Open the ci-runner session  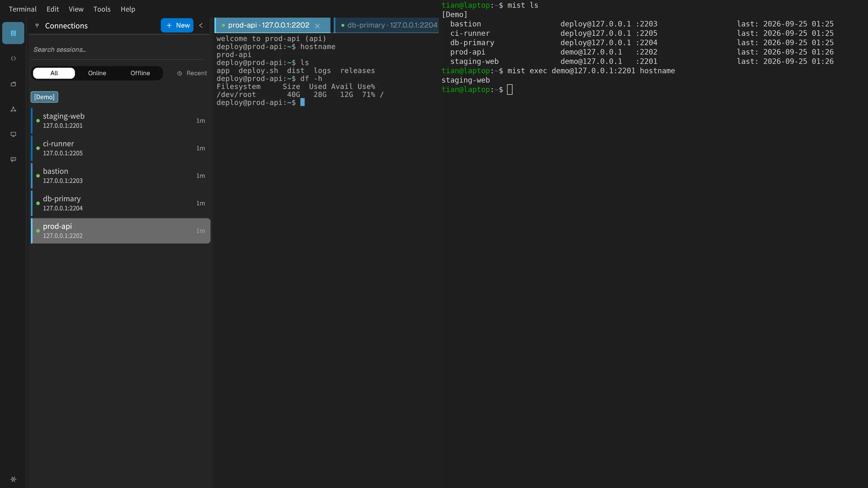tap(121, 148)
